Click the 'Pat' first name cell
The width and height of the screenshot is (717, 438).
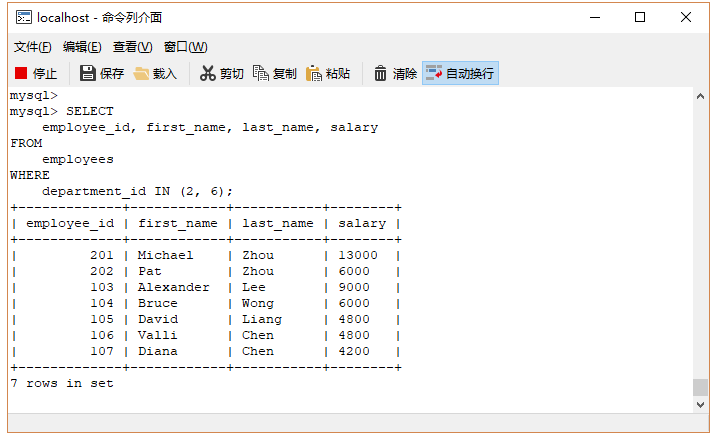tap(150, 271)
